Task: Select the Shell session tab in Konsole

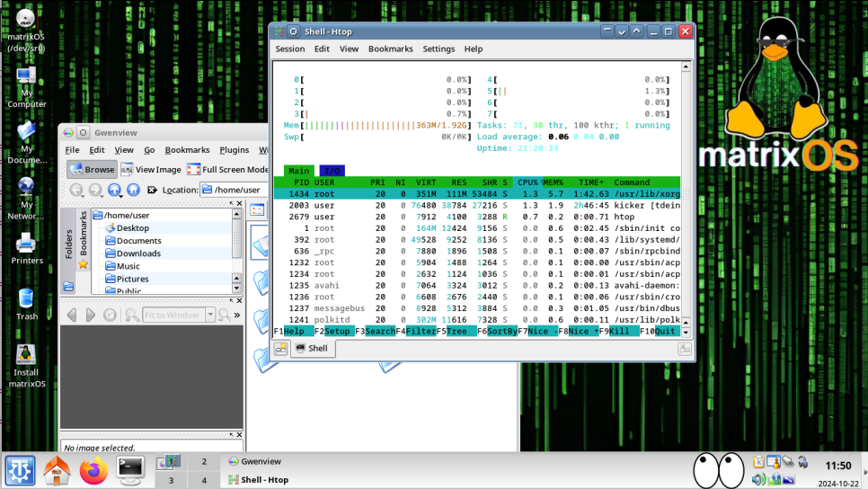Action: (312, 349)
